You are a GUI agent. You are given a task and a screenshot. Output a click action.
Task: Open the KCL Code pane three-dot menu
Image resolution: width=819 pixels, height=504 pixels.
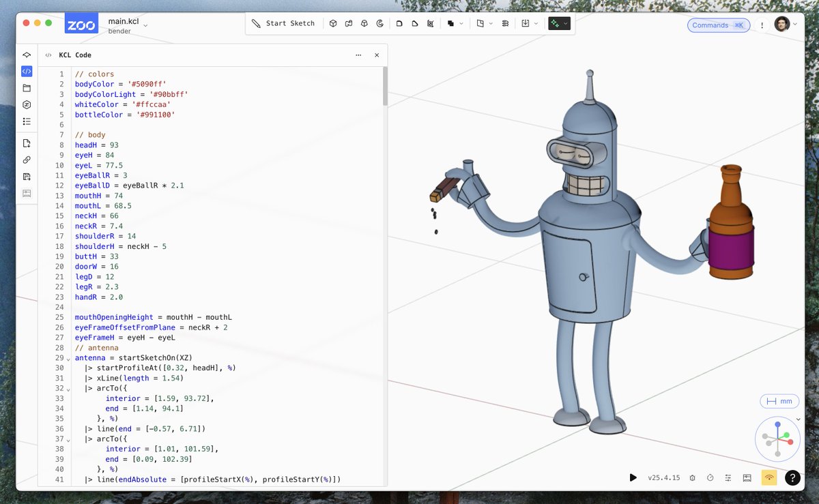[358, 55]
